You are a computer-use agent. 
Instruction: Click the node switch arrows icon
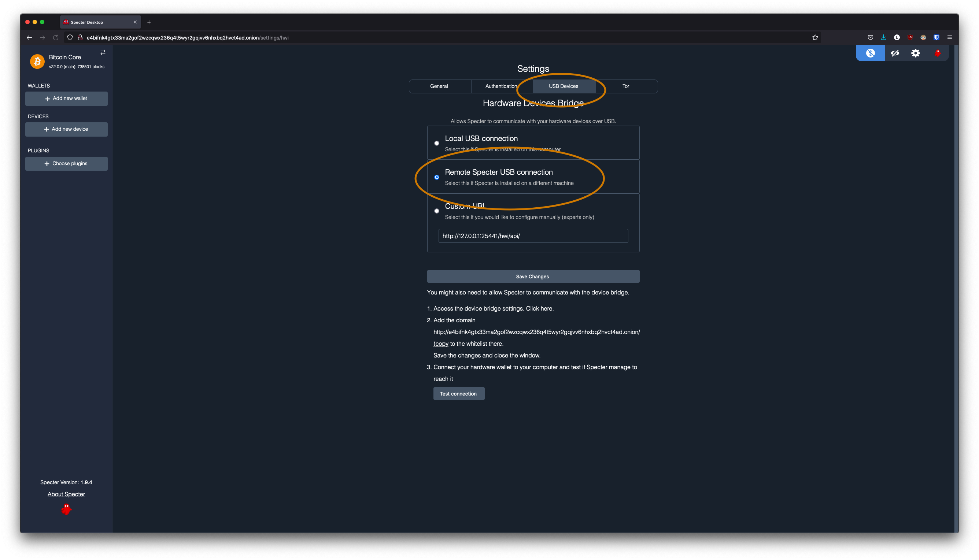103,52
